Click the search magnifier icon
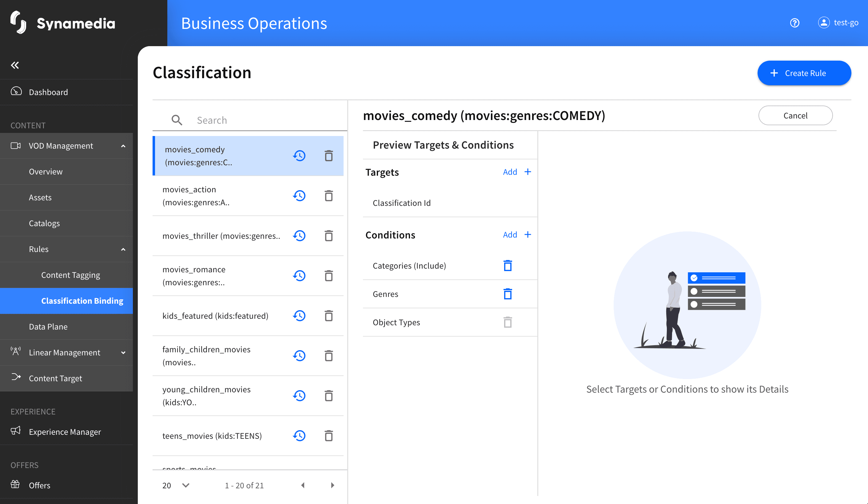Screen dimensions: 868x504 point(177,120)
